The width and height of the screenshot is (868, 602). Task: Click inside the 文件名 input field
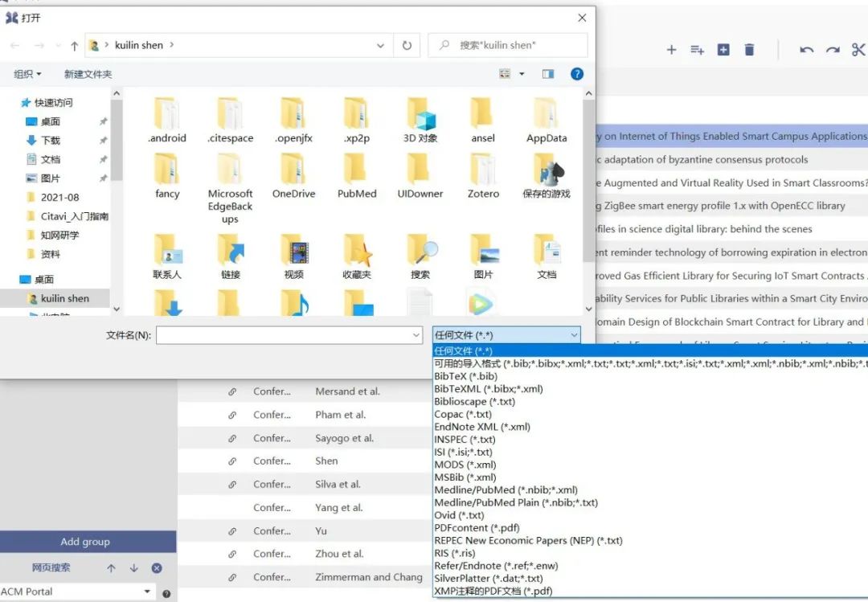[x=289, y=335]
